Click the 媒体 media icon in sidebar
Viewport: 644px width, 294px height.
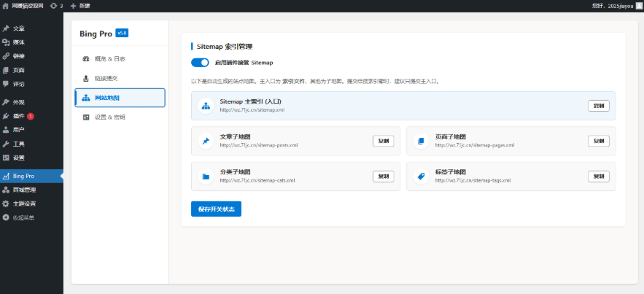pos(6,42)
